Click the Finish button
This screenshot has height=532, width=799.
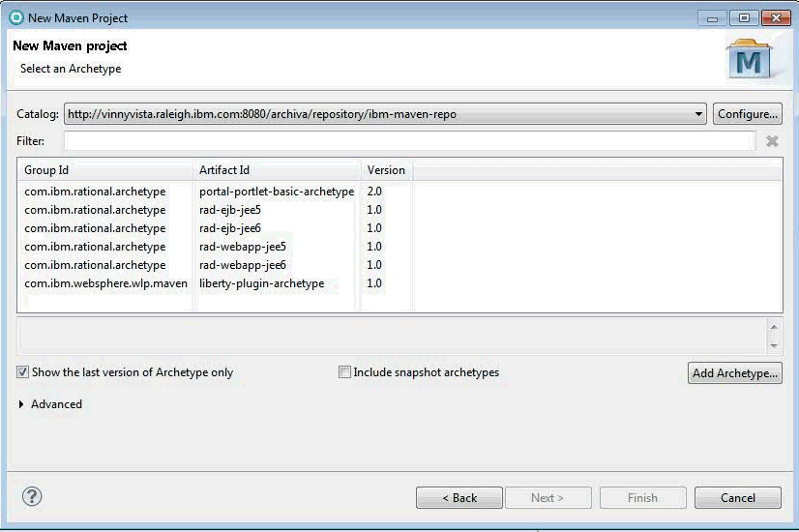pos(642,498)
